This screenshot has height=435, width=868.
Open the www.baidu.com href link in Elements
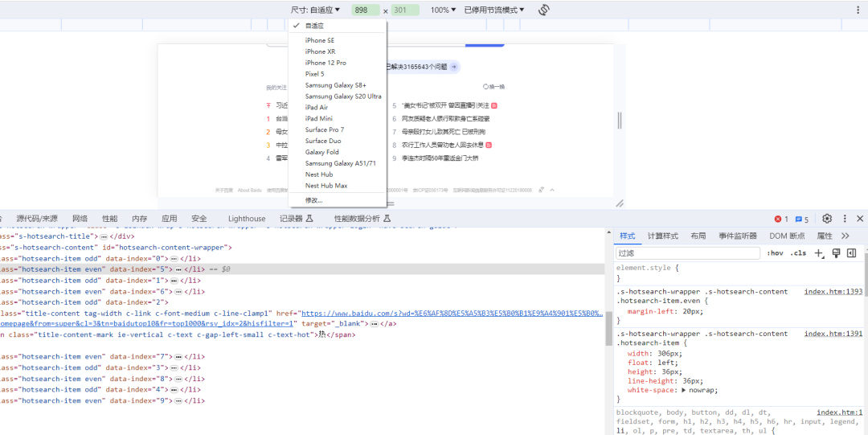(450, 313)
